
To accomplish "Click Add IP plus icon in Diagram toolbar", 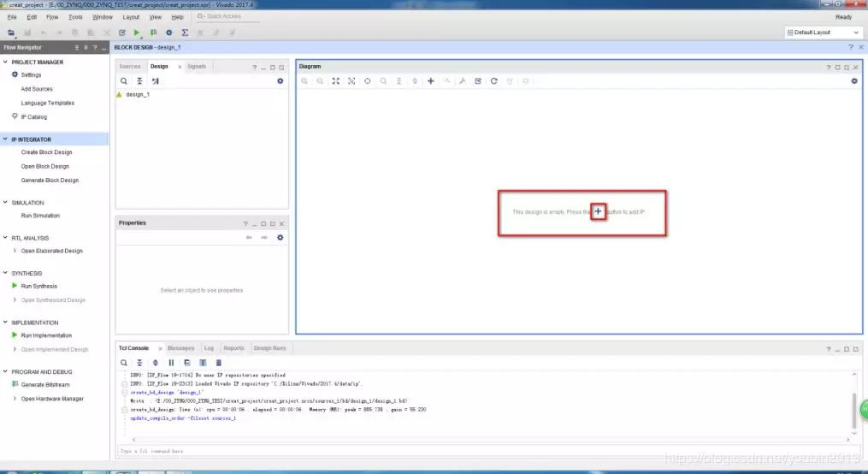I will [x=431, y=80].
